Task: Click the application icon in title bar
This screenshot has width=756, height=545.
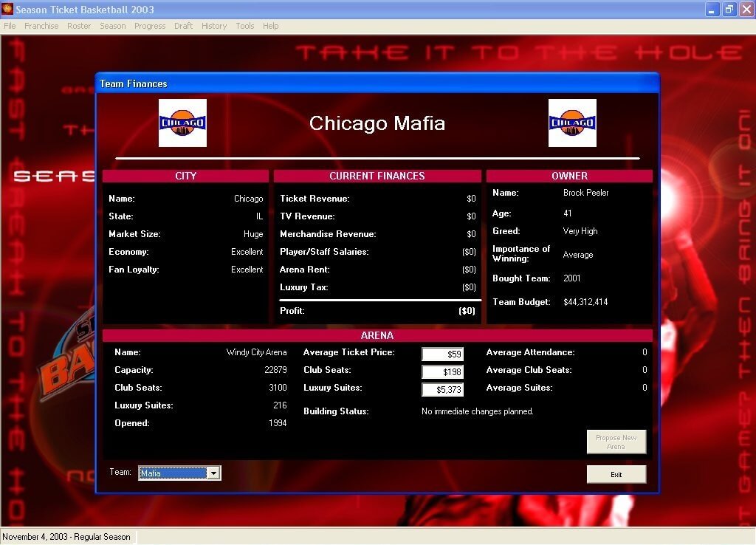Action: [x=7, y=9]
